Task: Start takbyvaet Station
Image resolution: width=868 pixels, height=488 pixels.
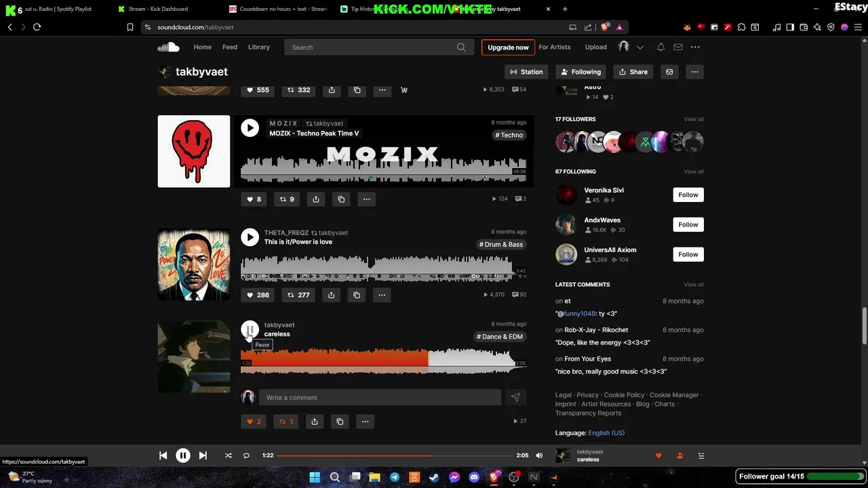Action: point(526,72)
